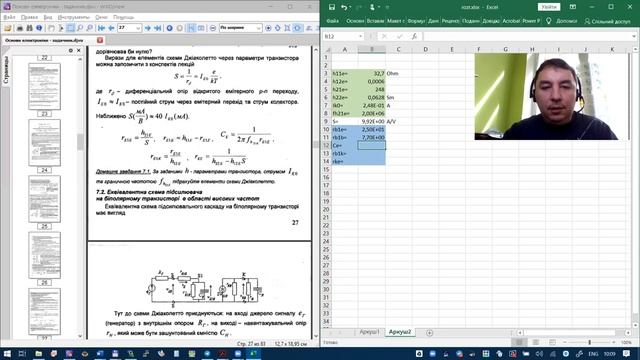Click cell labeled rb1k= in Excel
The image size is (640, 360).
(x=344, y=153)
